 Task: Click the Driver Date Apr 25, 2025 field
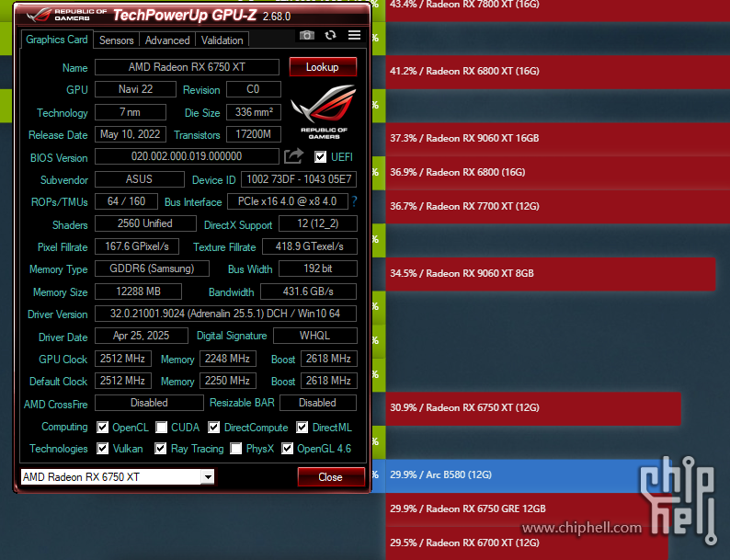141,336
